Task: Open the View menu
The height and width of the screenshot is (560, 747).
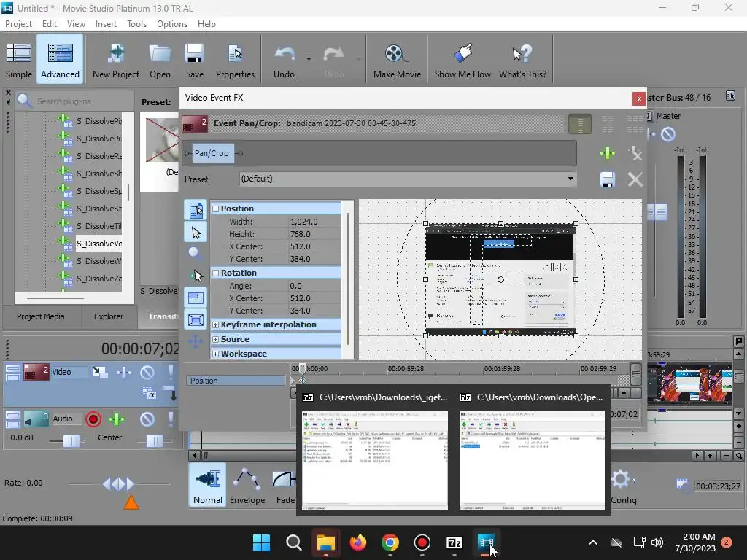Action: pyautogui.click(x=76, y=24)
